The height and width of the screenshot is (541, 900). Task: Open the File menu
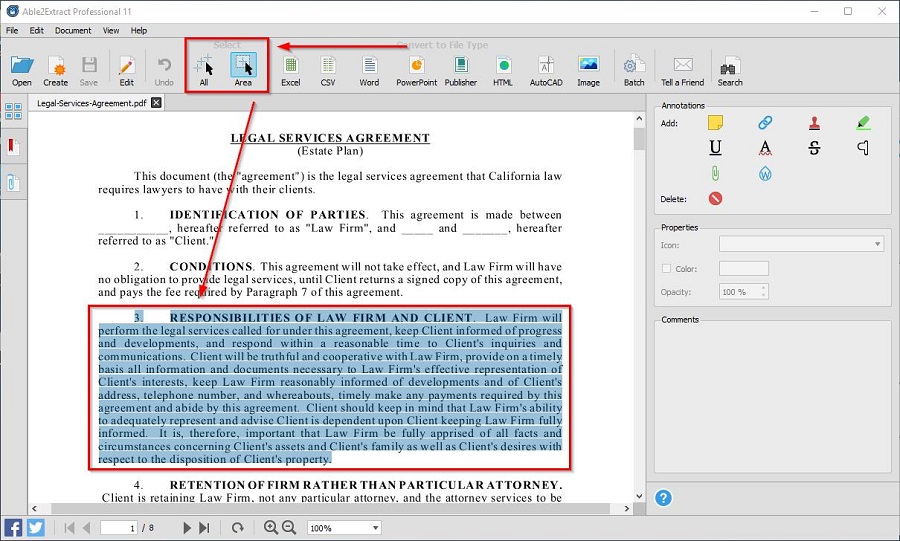click(x=12, y=30)
